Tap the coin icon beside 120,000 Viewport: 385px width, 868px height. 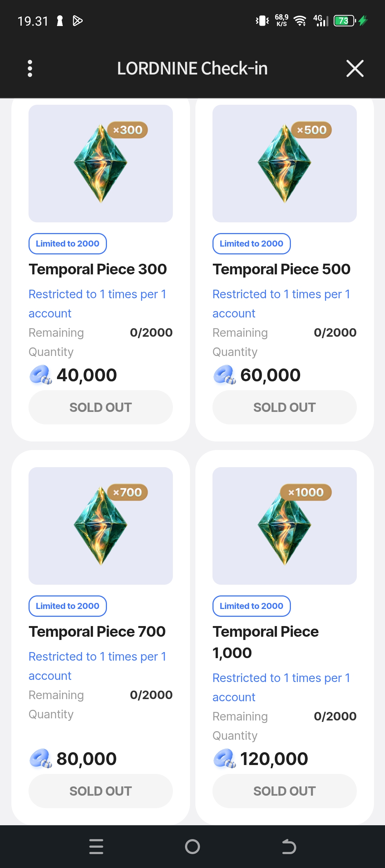point(225,758)
